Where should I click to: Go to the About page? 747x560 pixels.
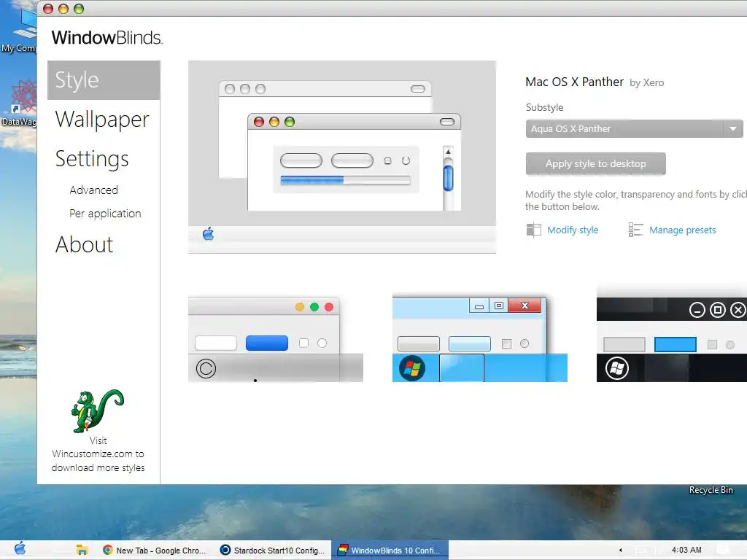tap(85, 245)
